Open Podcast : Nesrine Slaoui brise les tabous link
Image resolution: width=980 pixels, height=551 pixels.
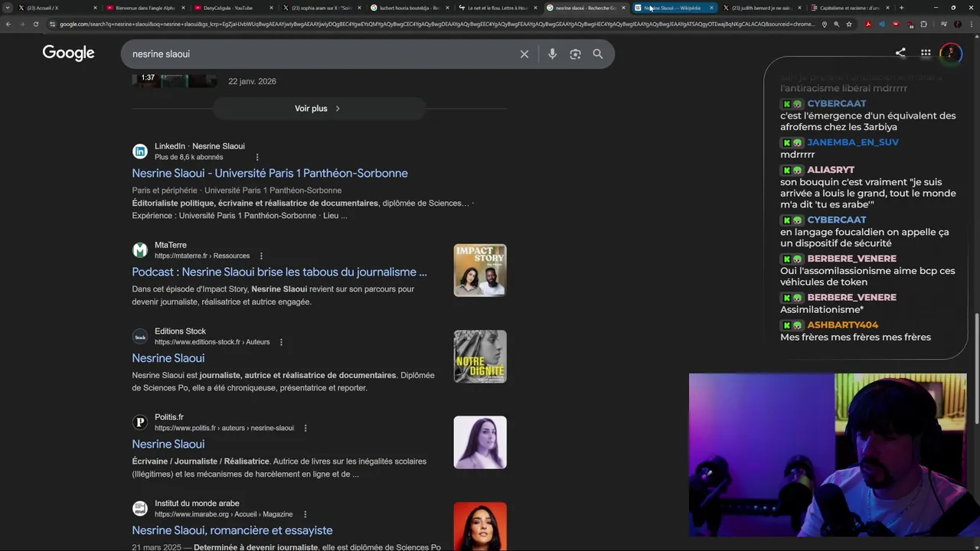pos(279,272)
